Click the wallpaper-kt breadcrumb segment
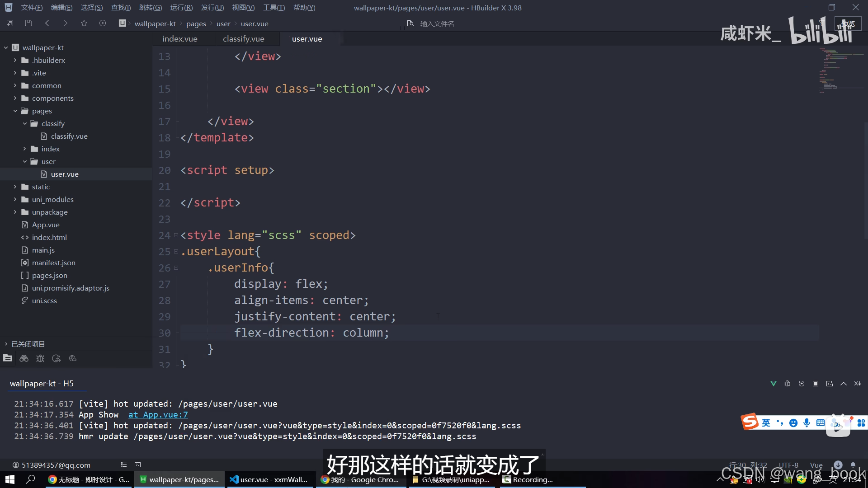 click(155, 23)
